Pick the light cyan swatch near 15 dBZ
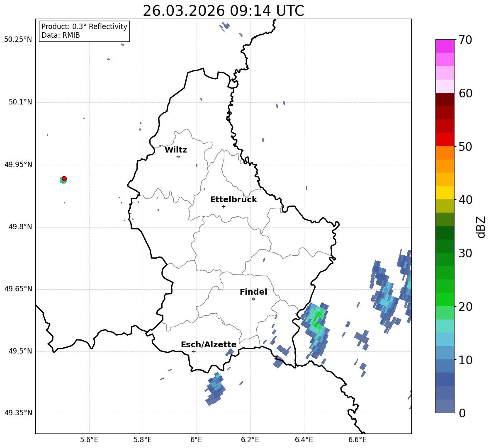The image size is (491, 448). pos(445,326)
